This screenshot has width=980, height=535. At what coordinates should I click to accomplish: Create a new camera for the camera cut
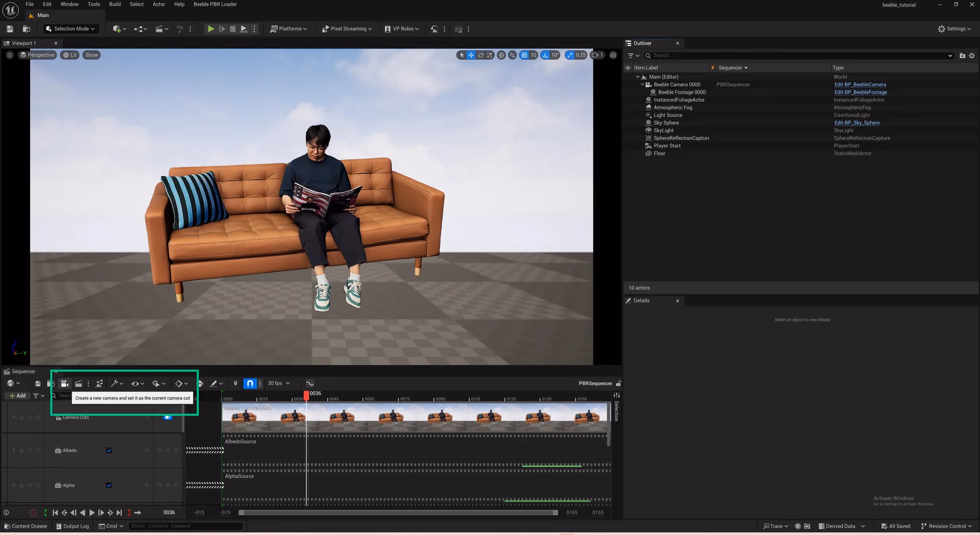pyautogui.click(x=65, y=383)
